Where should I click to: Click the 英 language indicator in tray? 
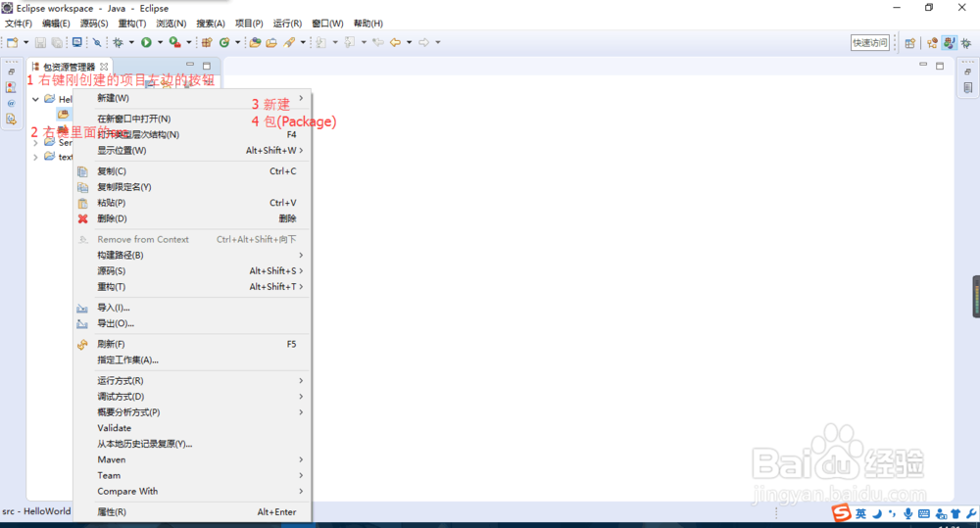click(860, 513)
